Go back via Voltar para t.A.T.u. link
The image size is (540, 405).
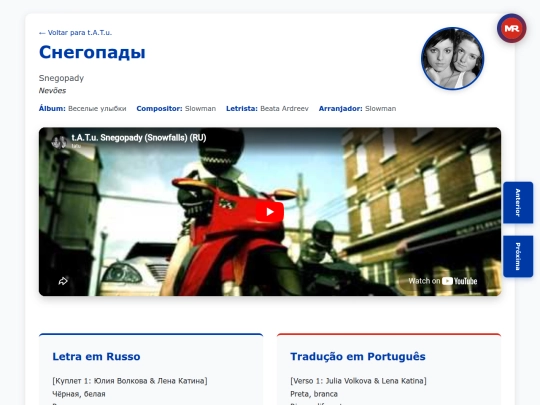75,33
